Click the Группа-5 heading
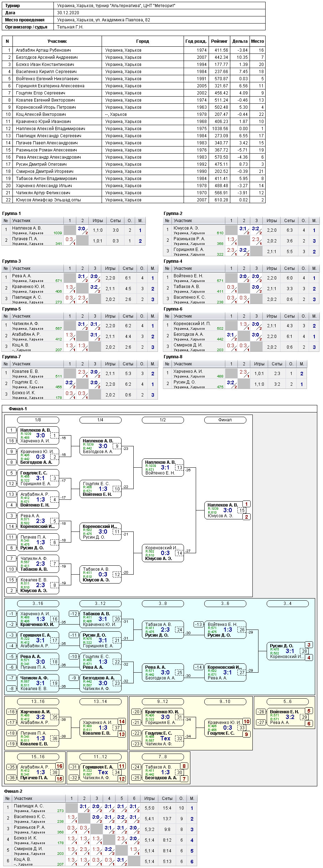 point(11,309)
